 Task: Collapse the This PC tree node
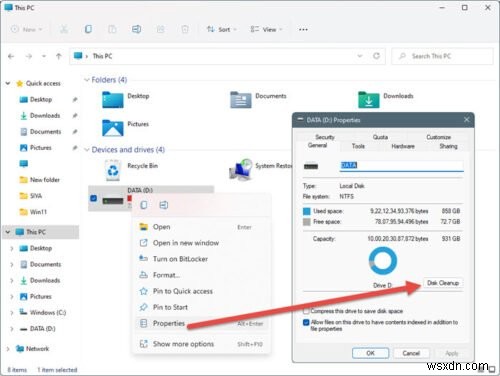point(8,232)
